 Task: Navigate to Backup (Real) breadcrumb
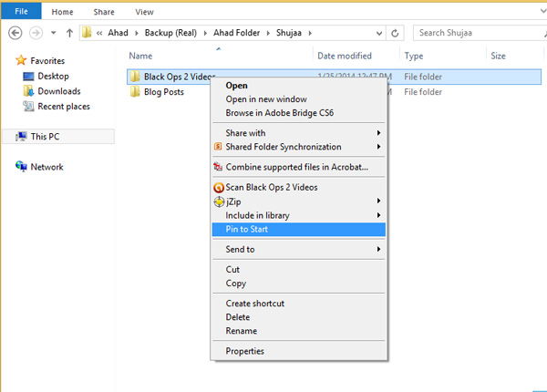click(170, 33)
